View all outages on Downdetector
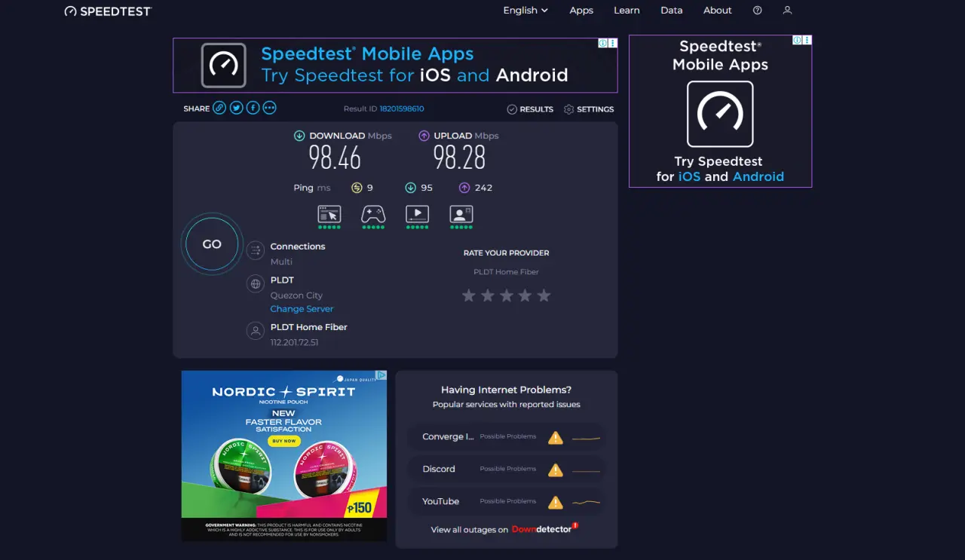Image resolution: width=965 pixels, height=560 pixels. 504,529
